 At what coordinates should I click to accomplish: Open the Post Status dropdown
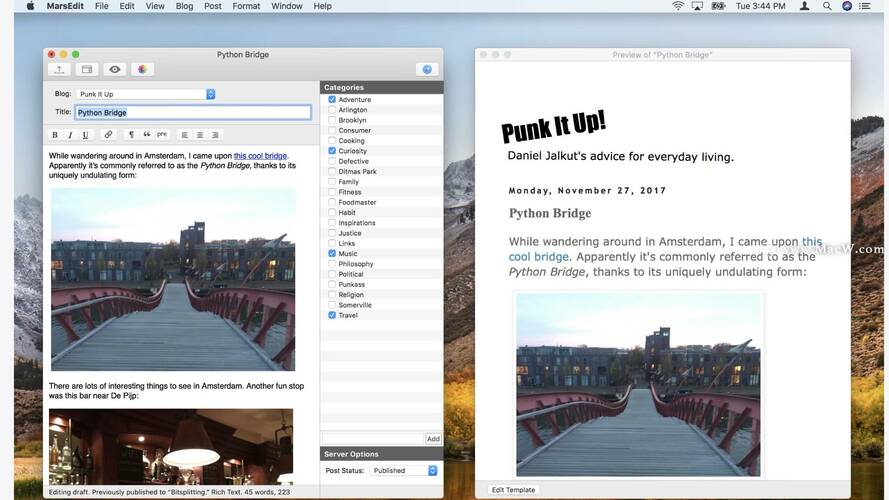pos(404,470)
